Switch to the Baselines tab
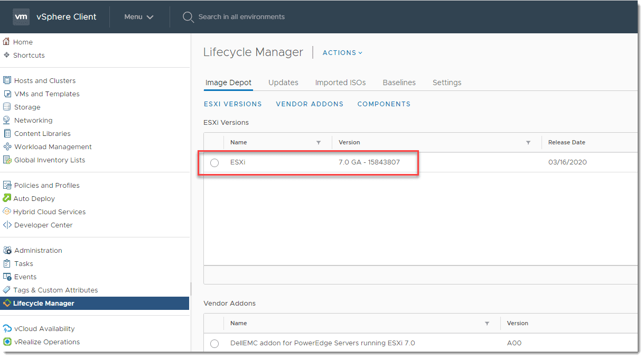This screenshot has width=644, height=358. (x=399, y=82)
